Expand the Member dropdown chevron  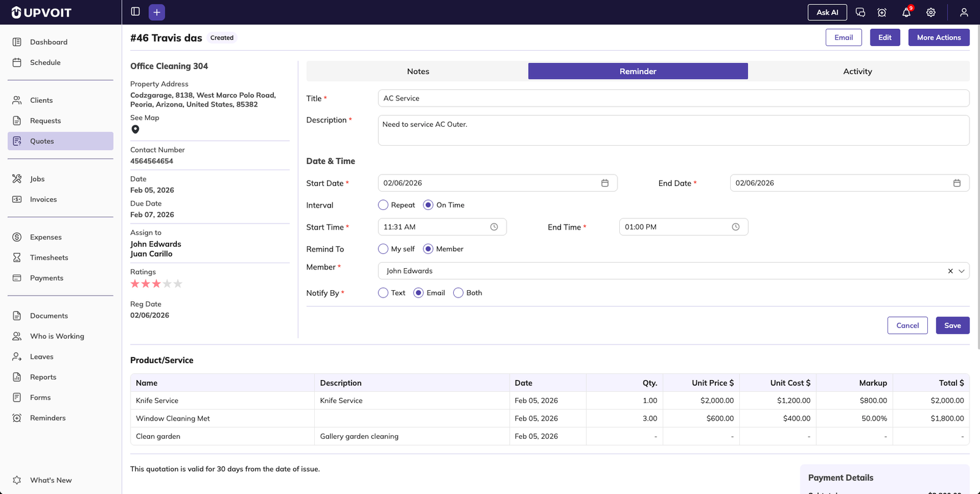point(962,271)
